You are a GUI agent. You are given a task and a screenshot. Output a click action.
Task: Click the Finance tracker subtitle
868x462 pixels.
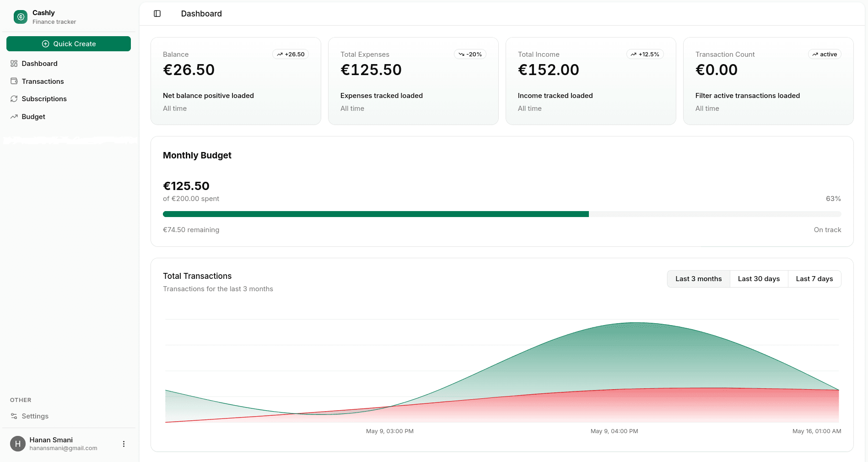(54, 22)
